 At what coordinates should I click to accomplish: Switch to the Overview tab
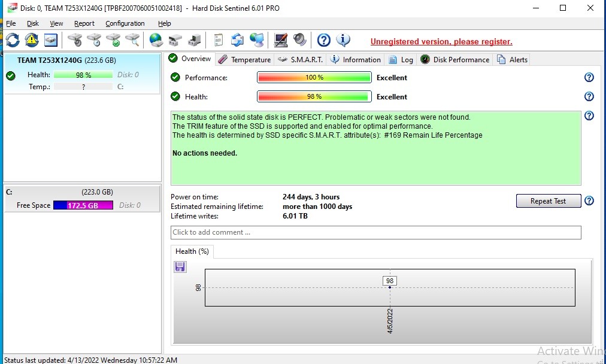pos(190,59)
